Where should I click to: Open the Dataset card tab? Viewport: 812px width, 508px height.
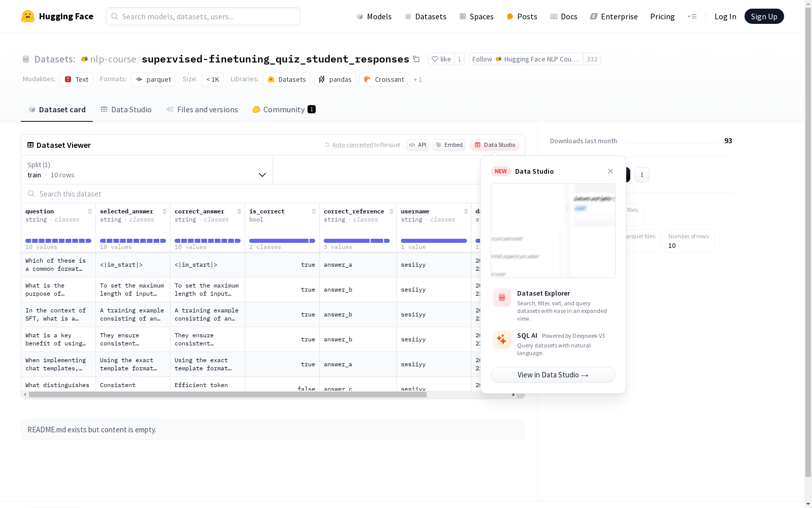[x=57, y=110]
